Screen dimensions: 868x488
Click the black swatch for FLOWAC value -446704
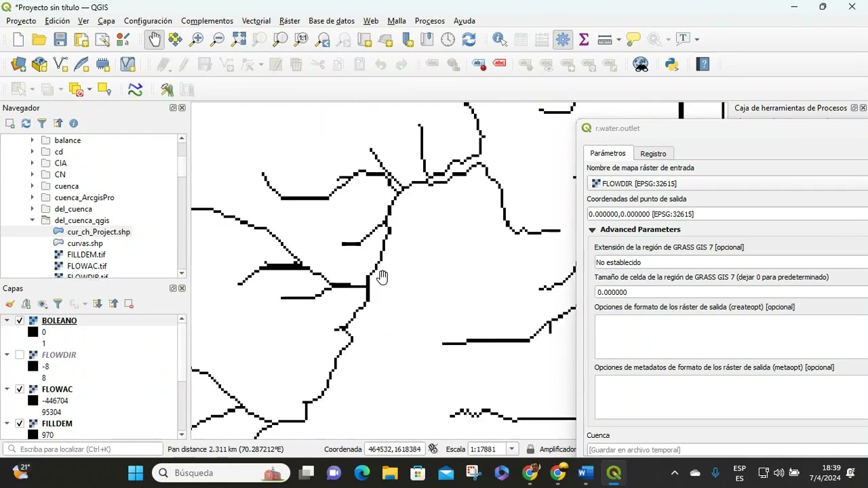click(33, 401)
